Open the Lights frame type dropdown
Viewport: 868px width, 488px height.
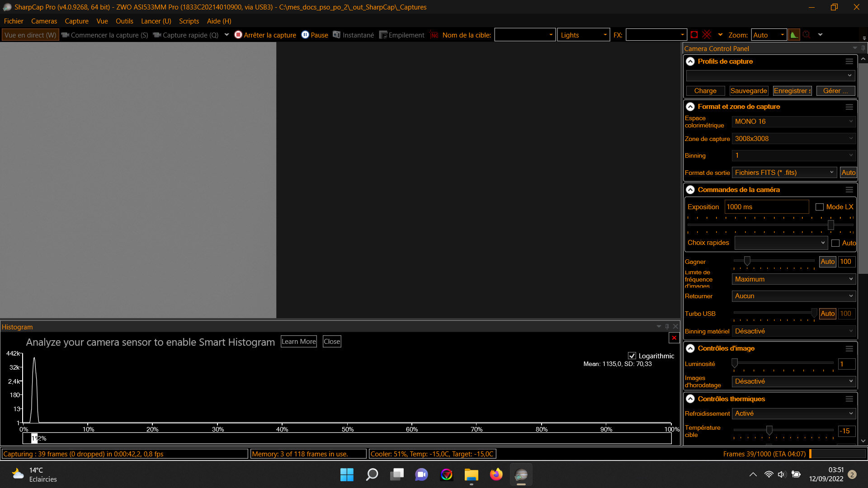pyautogui.click(x=583, y=35)
